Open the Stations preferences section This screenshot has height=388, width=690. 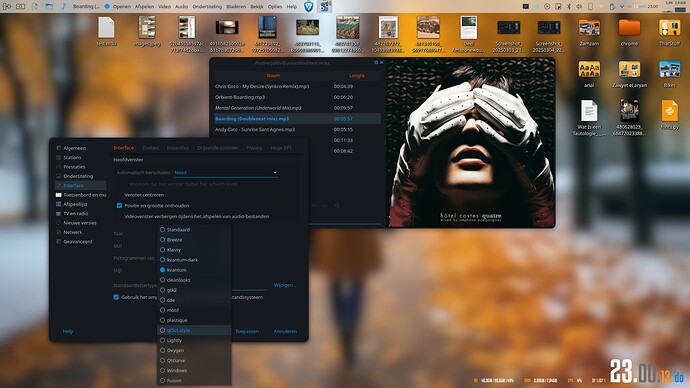pyautogui.click(x=72, y=157)
